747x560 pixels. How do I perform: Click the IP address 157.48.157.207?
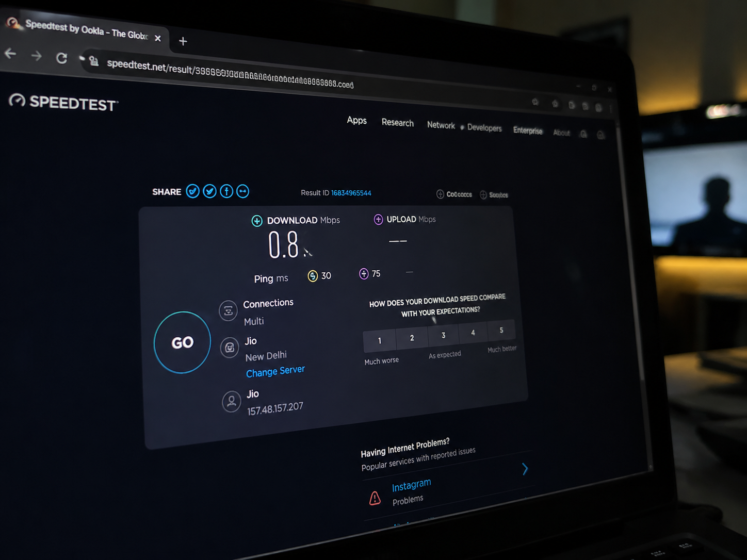275,408
